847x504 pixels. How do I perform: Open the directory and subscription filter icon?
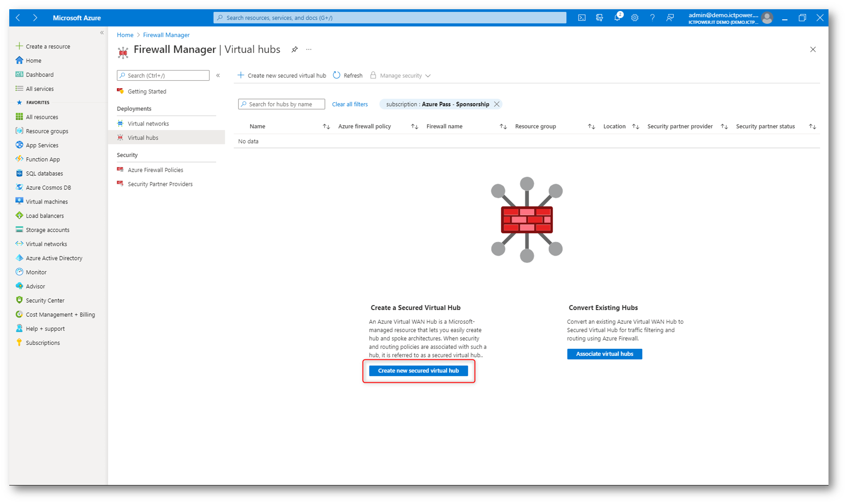click(x=599, y=18)
